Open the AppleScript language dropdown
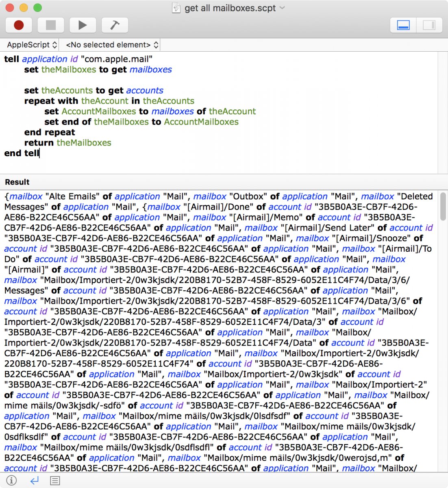This screenshot has width=448, height=488. point(32,45)
